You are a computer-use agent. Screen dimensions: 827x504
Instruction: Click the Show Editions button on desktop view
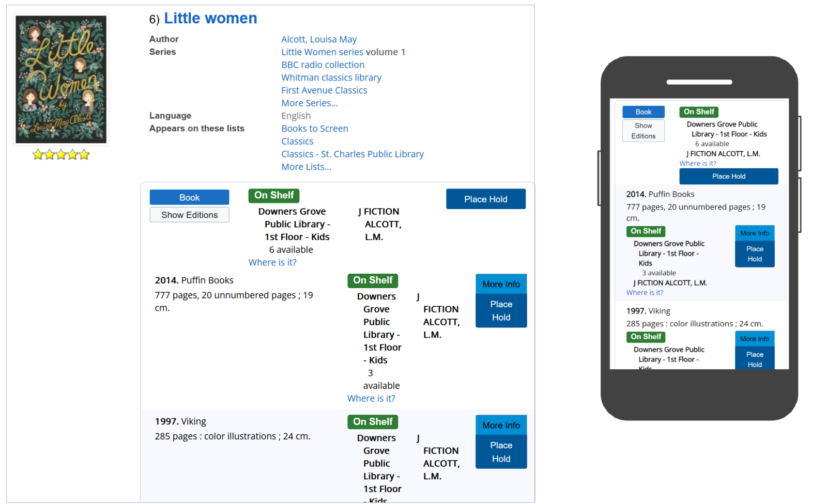(189, 215)
